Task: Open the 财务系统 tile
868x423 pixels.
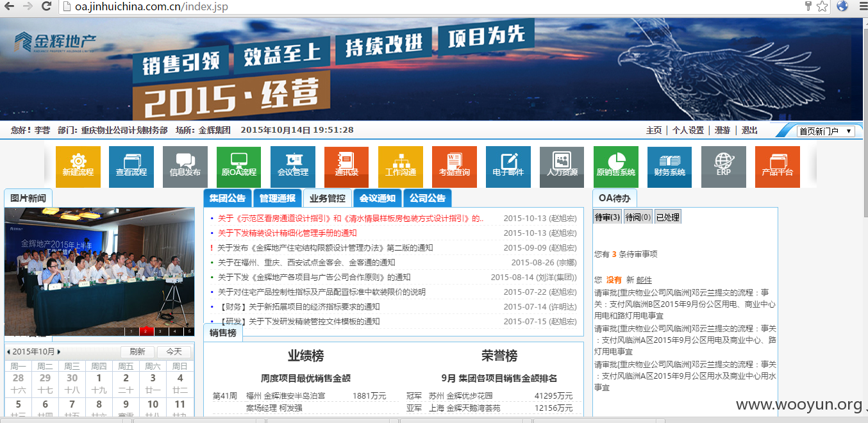Action: coord(670,167)
